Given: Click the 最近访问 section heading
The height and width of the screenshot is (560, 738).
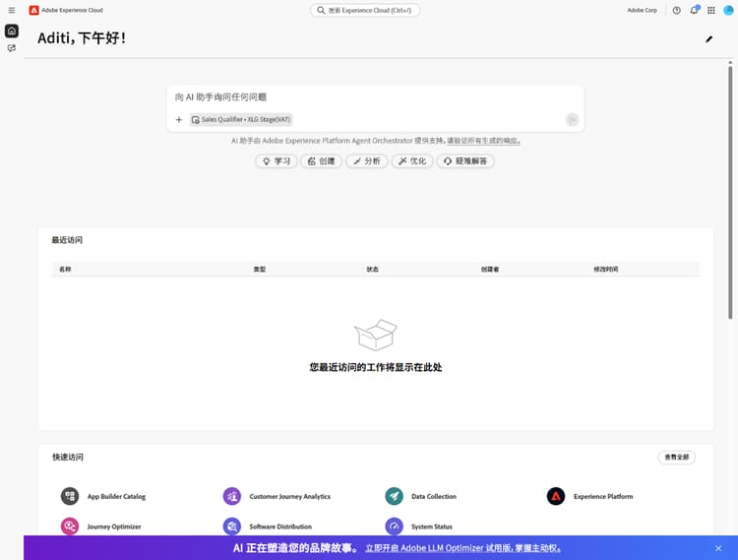Looking at the screenshot, I should click(67, 240).
